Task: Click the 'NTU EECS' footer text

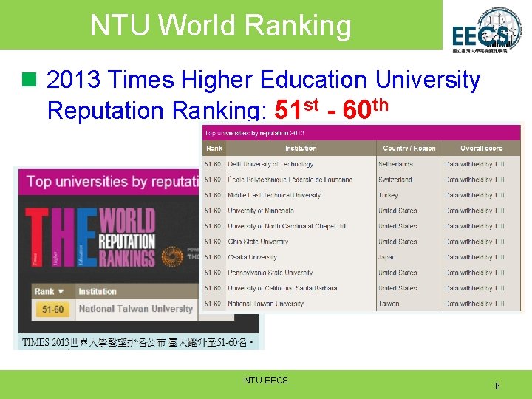Action: click(266, 381)
